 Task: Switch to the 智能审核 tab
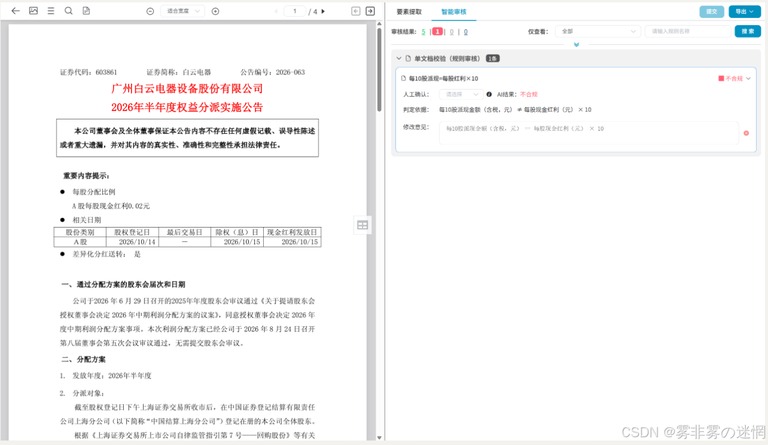tap(454, 11)
